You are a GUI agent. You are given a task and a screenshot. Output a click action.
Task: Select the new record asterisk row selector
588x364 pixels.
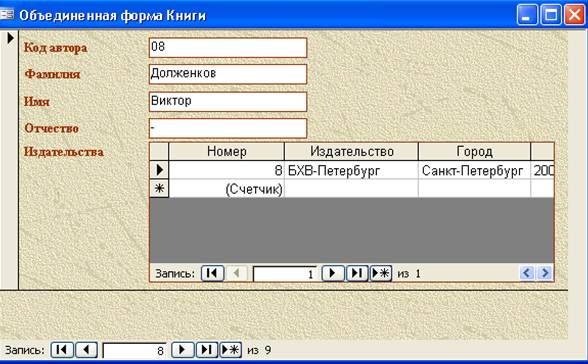click(159, 188)
